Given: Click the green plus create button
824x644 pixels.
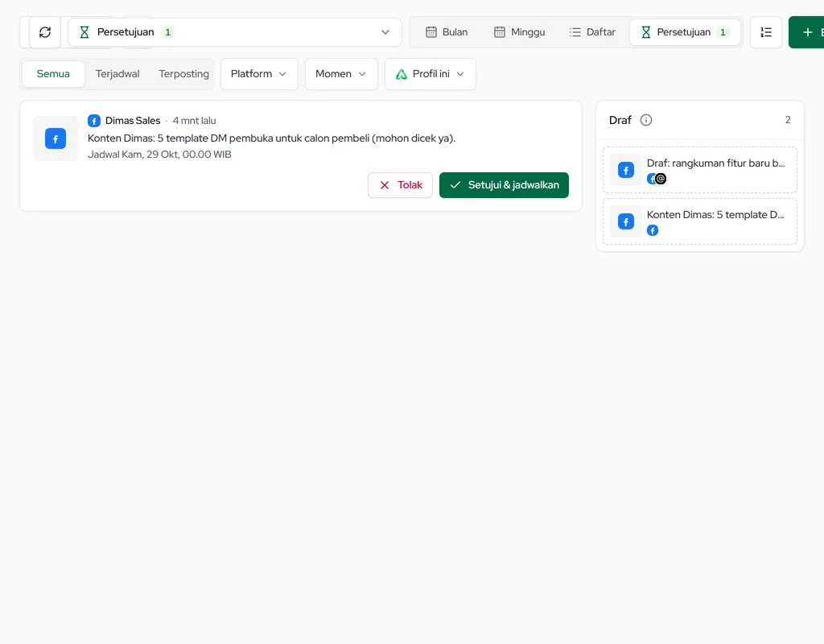Looking at the screenshot, I should [x=807, y=32].
